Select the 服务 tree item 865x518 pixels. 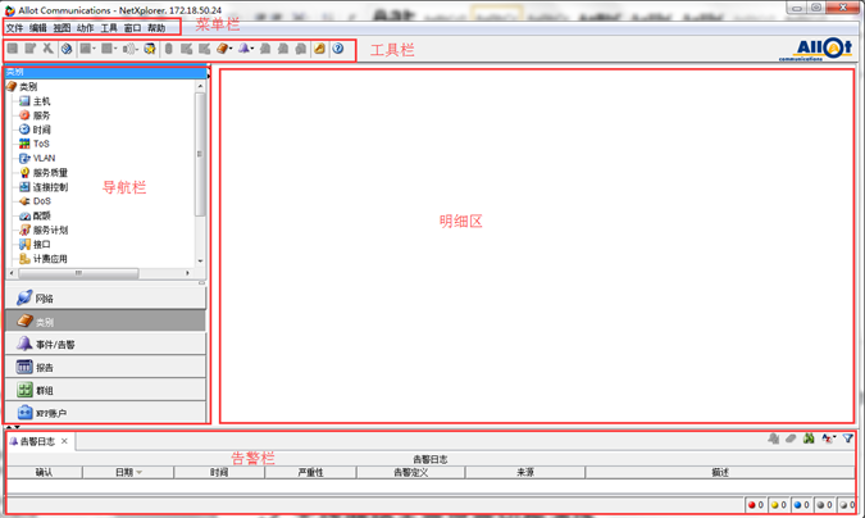pyautogui.click(x=41, y=115)
